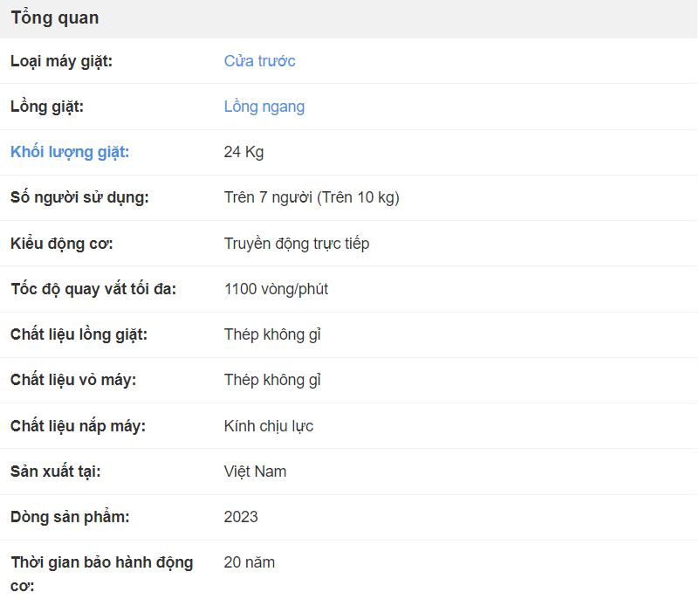Select Truyền động trực tiếp value

[297, 244]
